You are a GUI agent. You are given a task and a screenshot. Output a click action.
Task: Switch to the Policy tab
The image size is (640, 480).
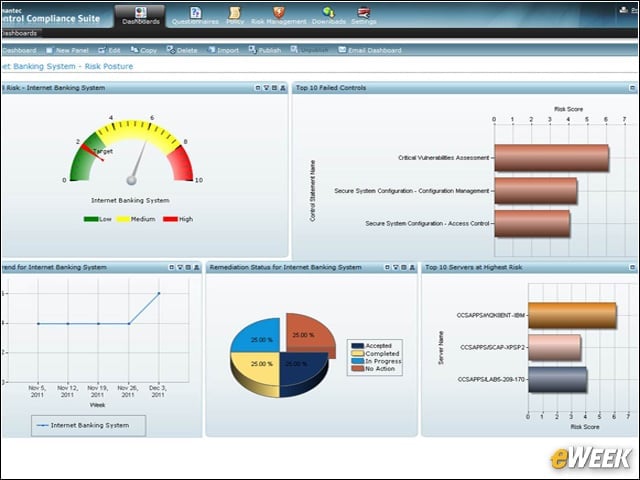coord(235,16)
